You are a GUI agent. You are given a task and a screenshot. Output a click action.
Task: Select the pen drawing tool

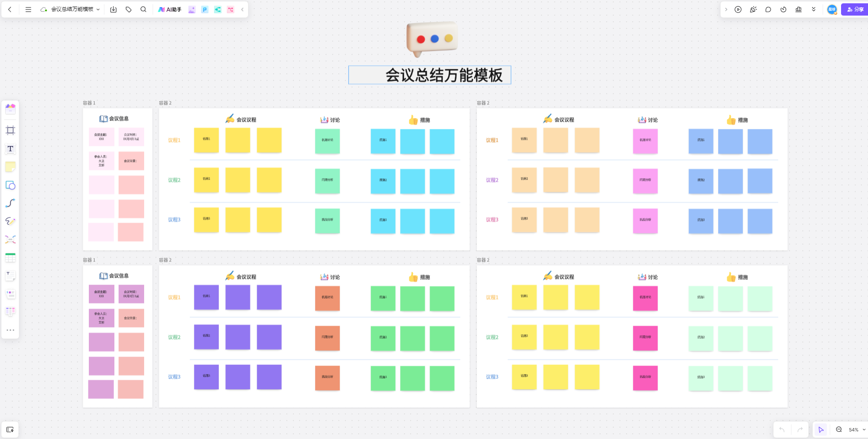(10, 221)
